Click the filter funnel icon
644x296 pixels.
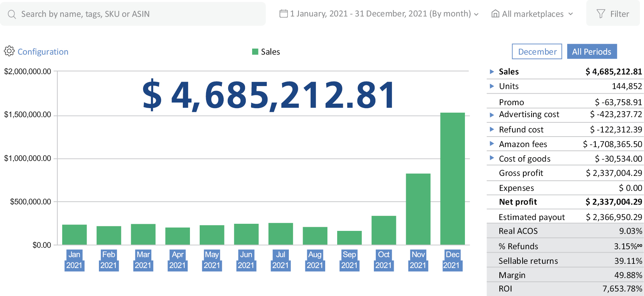pyautogui.click(x=601, y=14)
